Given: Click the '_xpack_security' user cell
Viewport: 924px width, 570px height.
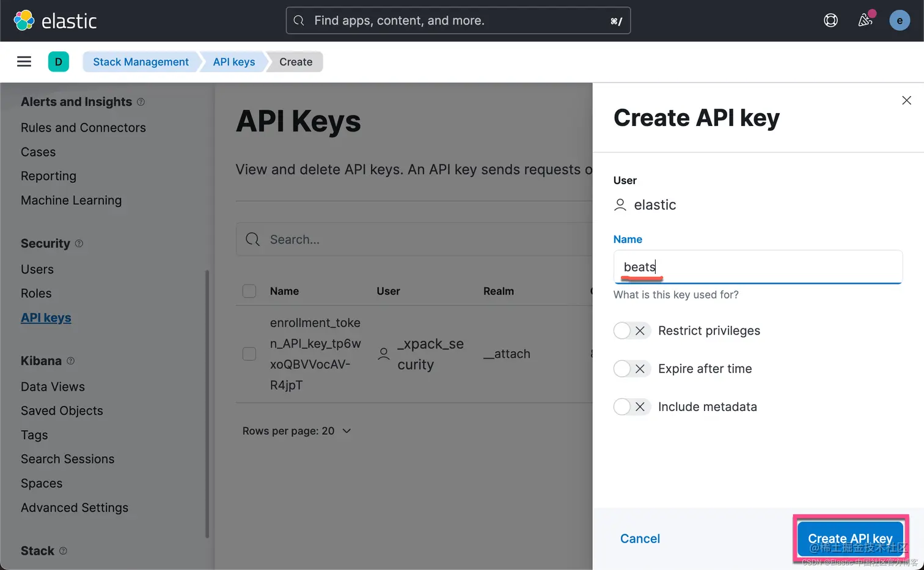Looking at the screenshot, I should coord(431,354).
